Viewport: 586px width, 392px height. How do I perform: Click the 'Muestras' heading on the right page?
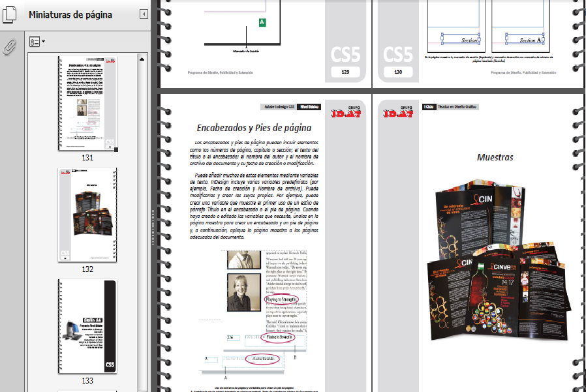(496, 157)
